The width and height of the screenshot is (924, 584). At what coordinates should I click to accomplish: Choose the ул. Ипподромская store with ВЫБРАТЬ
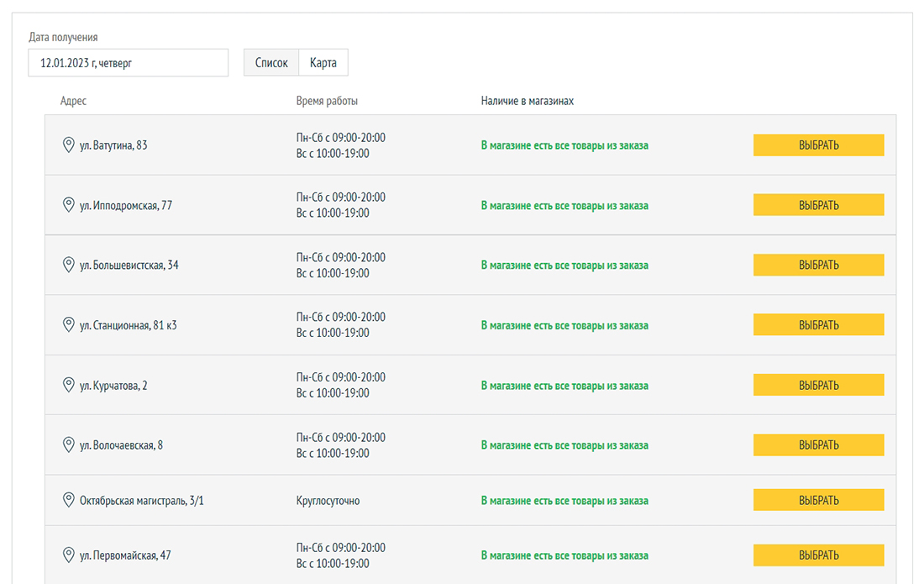pos(818,205)
